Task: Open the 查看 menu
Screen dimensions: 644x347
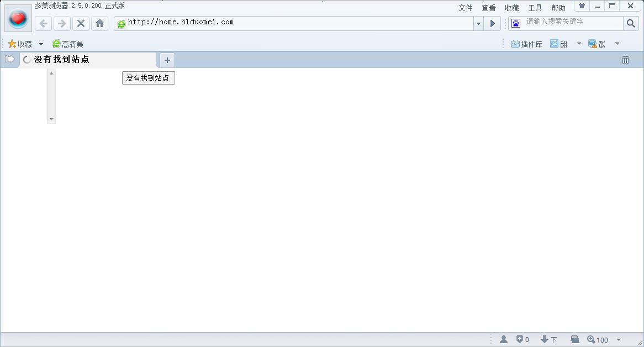Action: [x=489, y=8]
